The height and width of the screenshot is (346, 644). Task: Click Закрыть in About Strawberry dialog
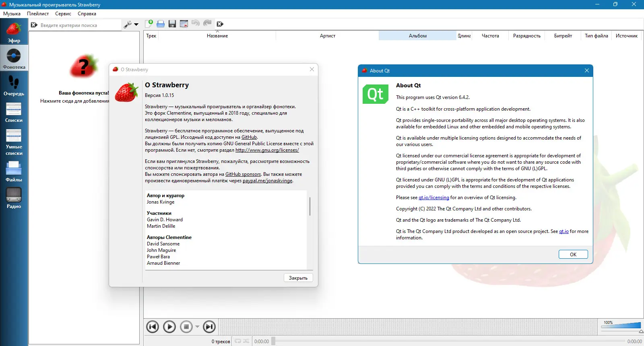coord(298,278)
